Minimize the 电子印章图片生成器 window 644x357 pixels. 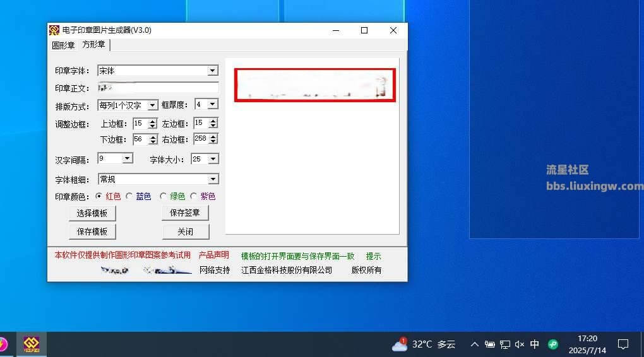[x=336, y=30]
